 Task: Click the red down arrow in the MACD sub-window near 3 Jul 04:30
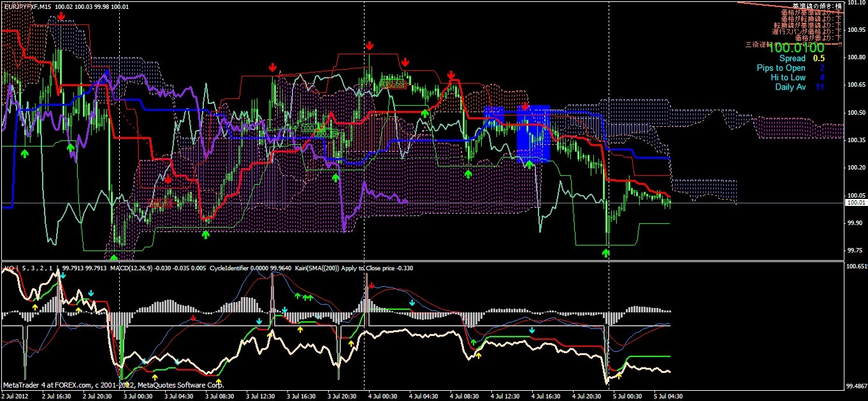[193, 317]
